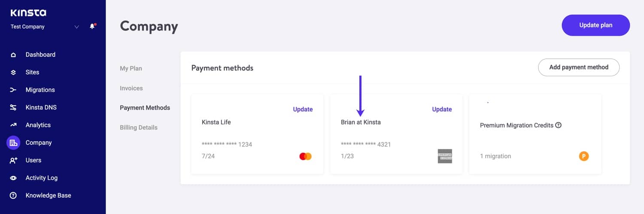
Task: Click the American Express card logo
Action: pos(445,156)
